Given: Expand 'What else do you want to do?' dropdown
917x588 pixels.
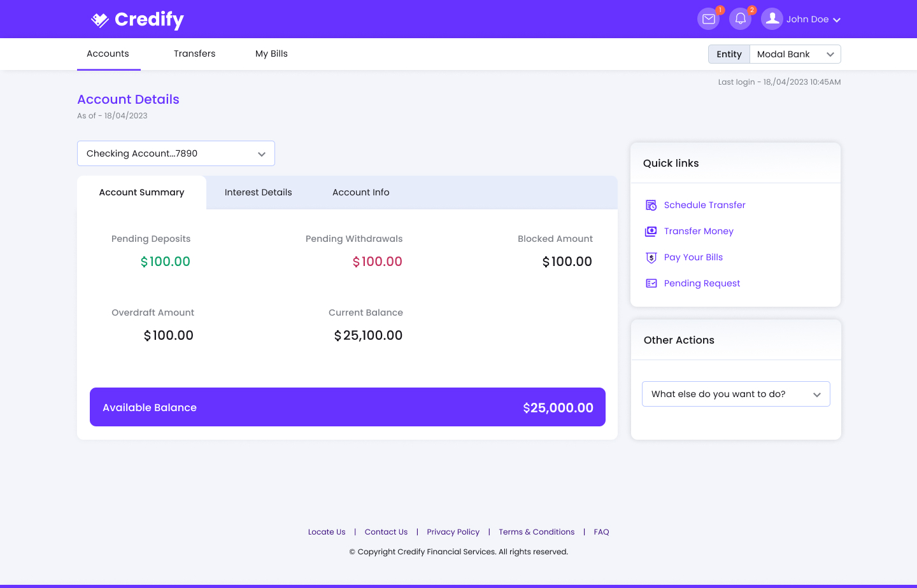Looking at the screenshot, I should (x=736, y=394).
